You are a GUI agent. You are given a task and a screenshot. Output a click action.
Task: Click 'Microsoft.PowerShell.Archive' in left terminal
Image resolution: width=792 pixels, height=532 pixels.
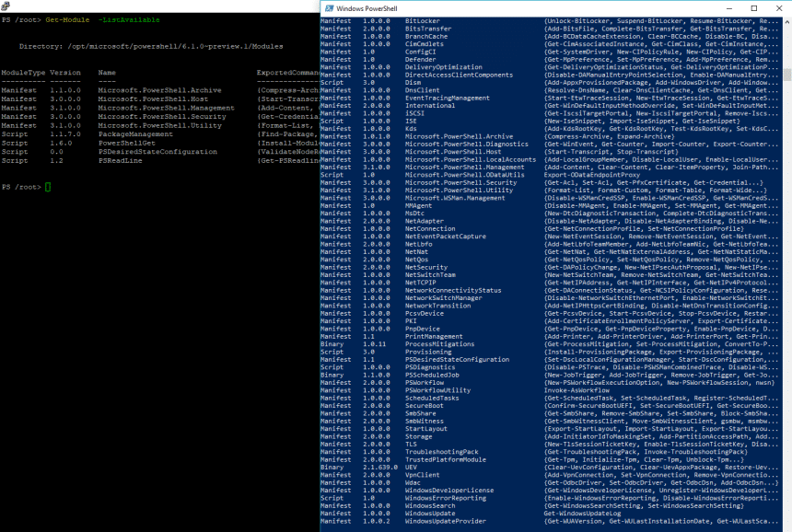click(159, 90)
